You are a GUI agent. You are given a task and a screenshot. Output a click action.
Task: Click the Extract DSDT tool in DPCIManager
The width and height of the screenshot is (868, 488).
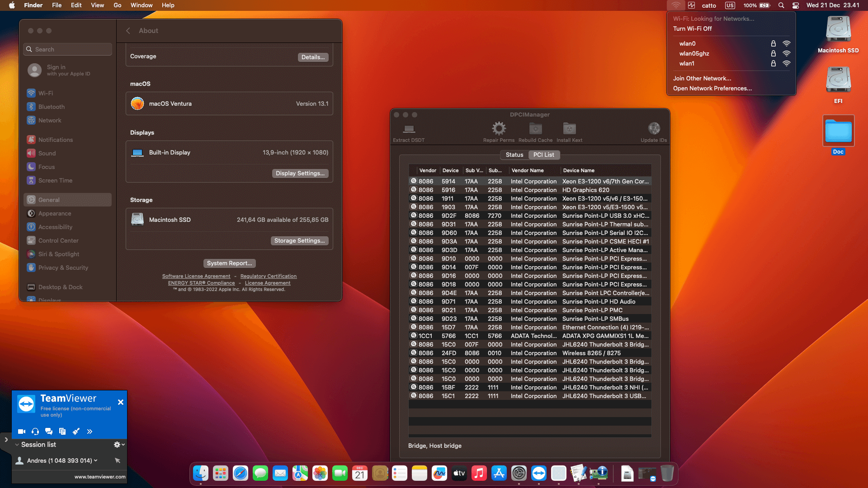408,132
